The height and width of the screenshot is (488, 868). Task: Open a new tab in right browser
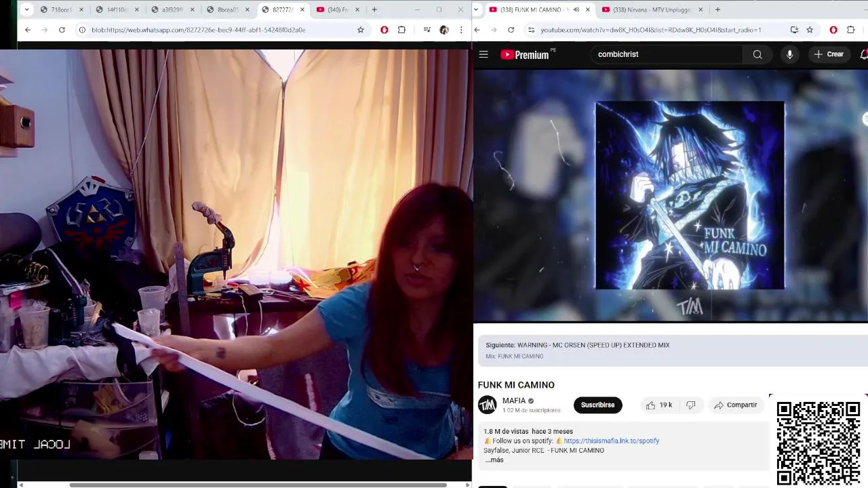pyautogui.click(x=717, y=9)
